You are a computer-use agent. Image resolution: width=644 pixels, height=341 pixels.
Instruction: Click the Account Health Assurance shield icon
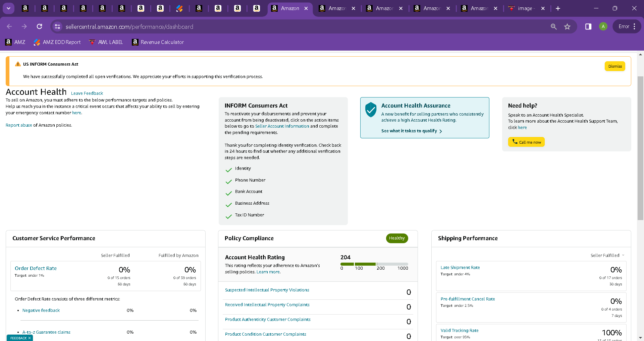(371, 110)
